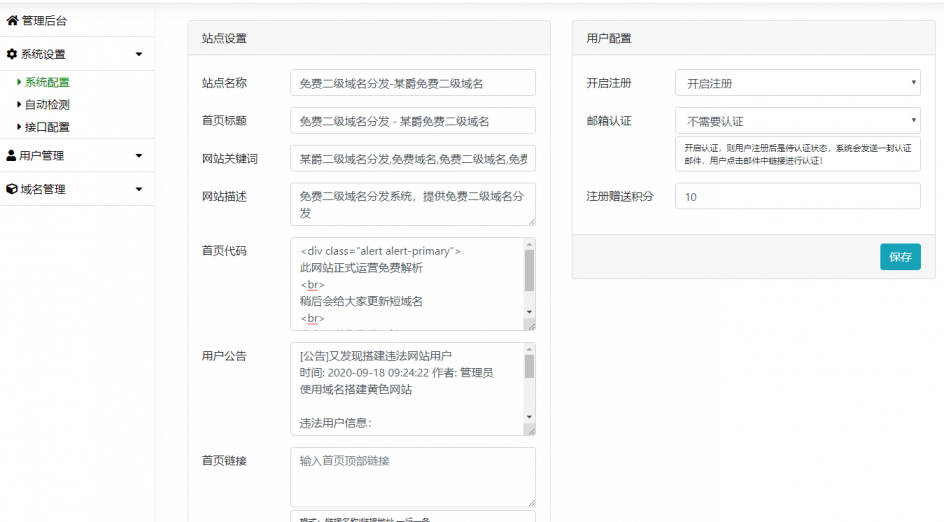Go to 管理后台 home link
The height and width of the screenshot is (522, 944).
tap(45, 20)
